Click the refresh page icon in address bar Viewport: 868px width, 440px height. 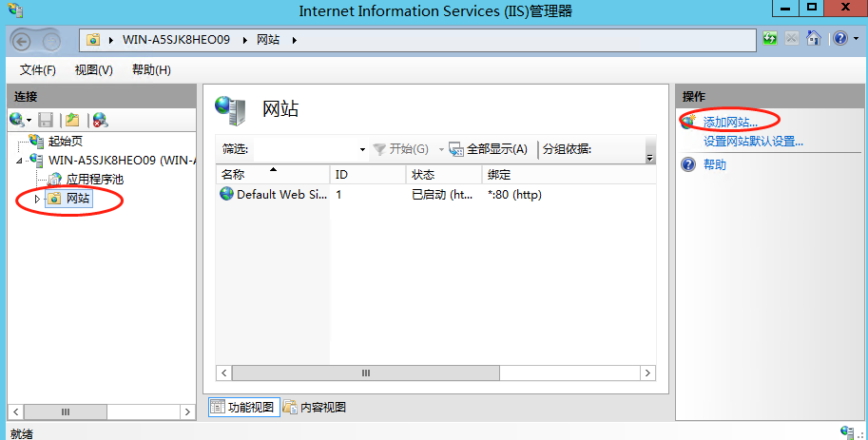tap(771, 39)
